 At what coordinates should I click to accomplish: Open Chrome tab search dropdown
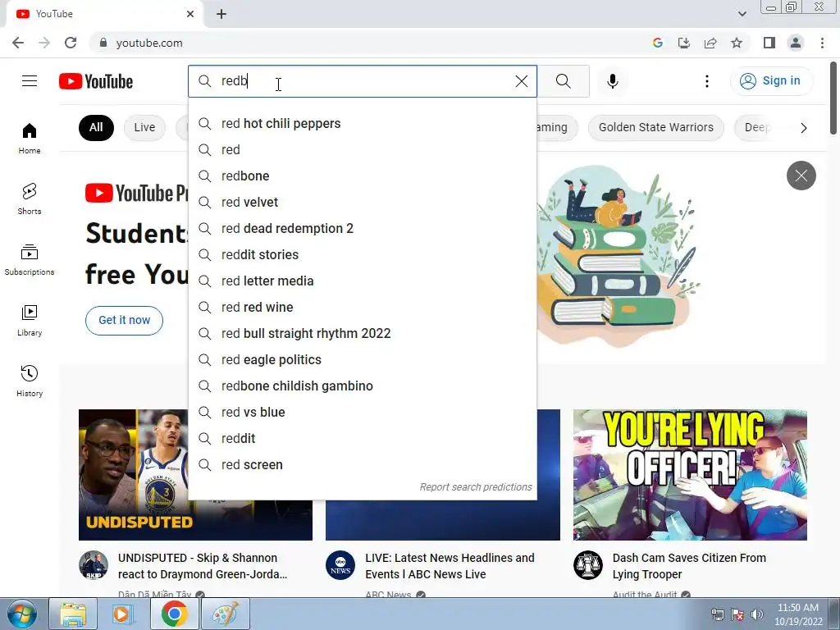click(742, 14)
